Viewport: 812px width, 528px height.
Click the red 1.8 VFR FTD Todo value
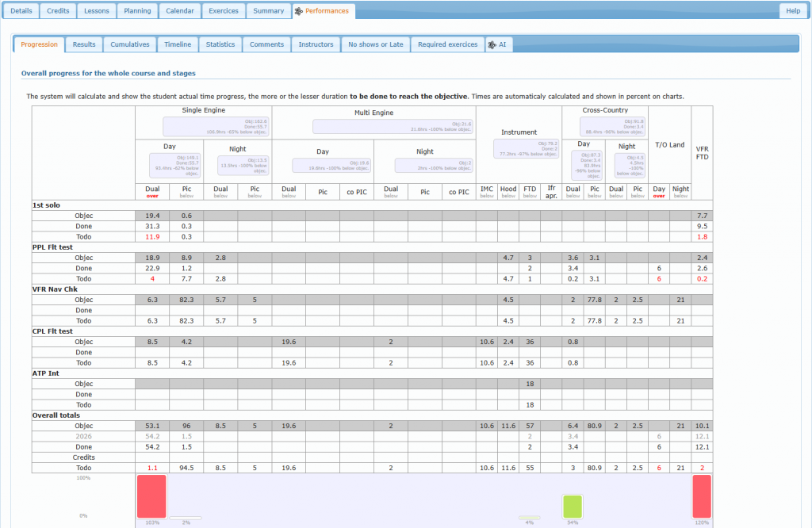click(703, 236)
